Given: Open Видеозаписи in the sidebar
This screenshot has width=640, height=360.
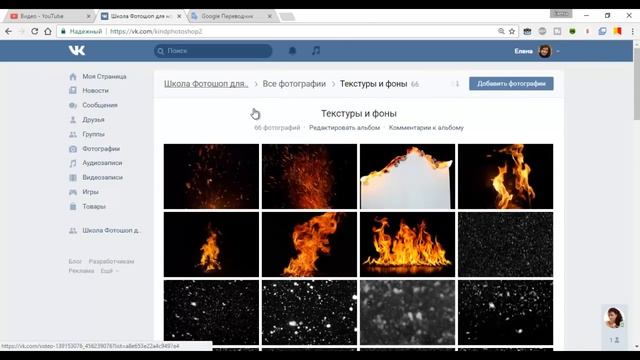Looking at the screenshot, I should tap(102, 177).
